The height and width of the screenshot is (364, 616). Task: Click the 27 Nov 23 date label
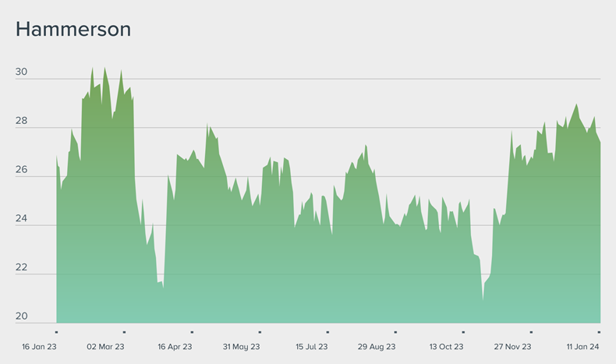pyautogui.click(x=512, y=347)
